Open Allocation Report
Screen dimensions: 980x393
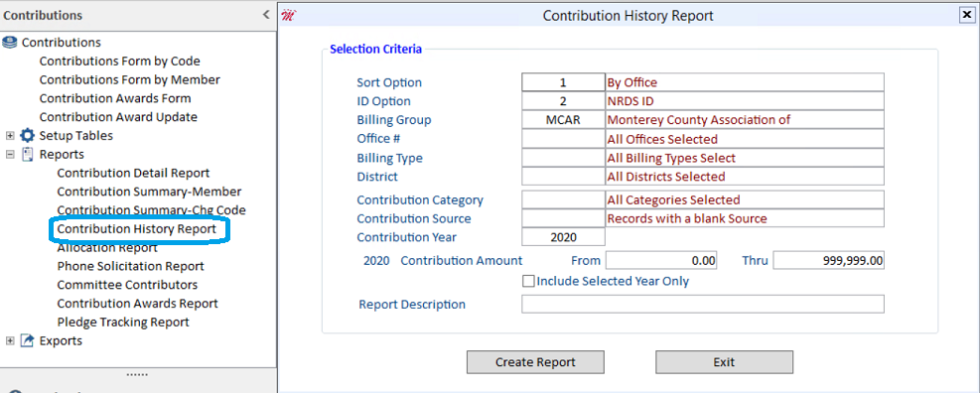coord(107,248)
